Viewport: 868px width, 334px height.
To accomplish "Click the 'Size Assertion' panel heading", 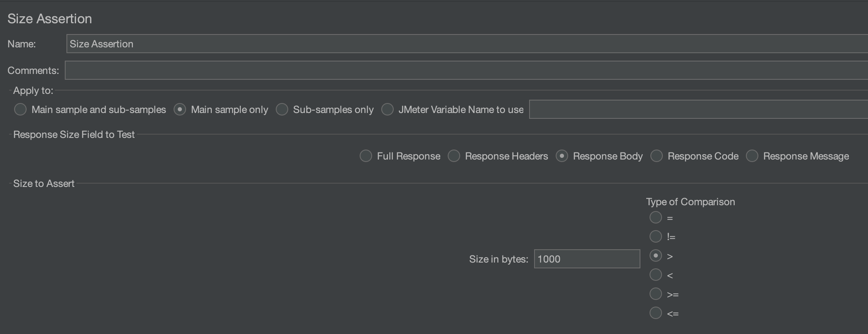I will (x=50, y=19).
